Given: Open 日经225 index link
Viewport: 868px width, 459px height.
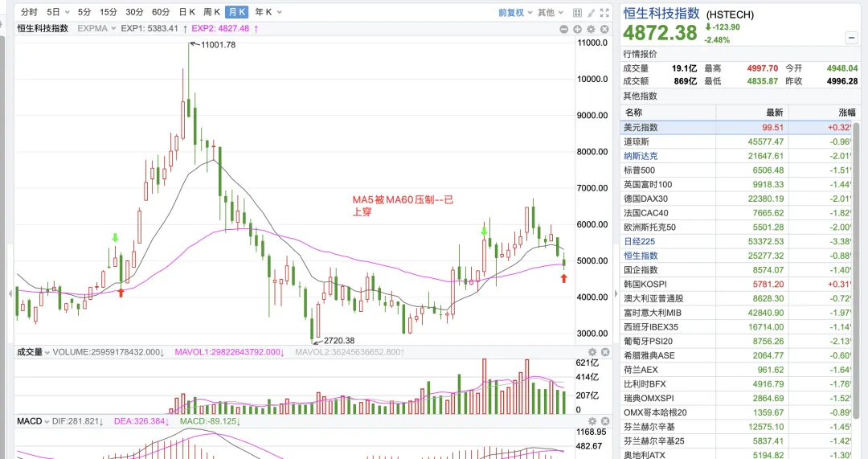Looking at the screenshot, I should [x=640, y=241].
